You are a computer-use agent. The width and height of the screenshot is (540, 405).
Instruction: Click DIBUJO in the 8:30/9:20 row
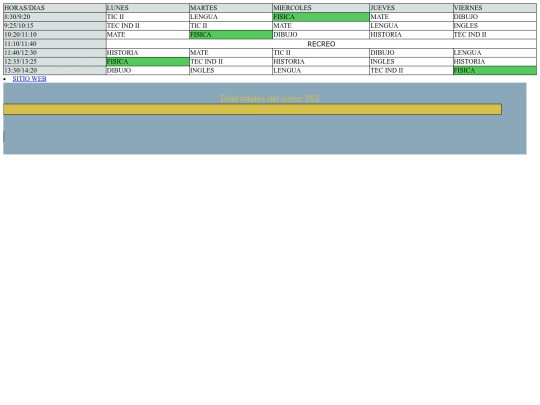point(495,17)
